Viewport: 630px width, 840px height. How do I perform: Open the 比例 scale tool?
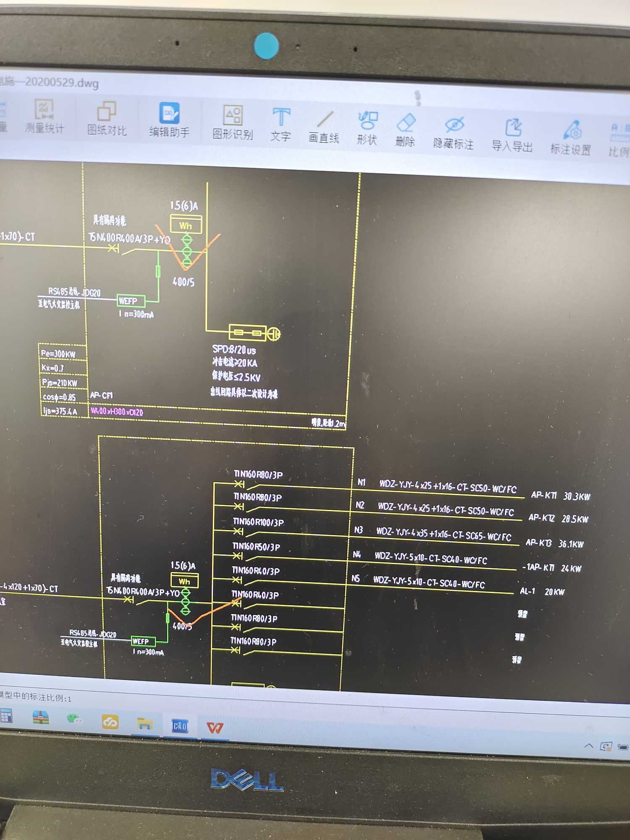point(619,140)
